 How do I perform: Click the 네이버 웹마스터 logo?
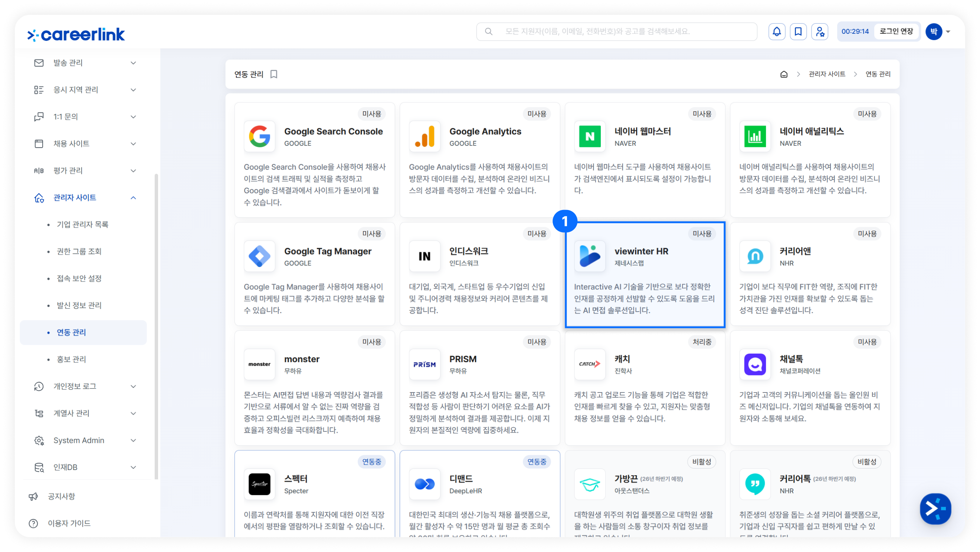(x=590, y=136)
